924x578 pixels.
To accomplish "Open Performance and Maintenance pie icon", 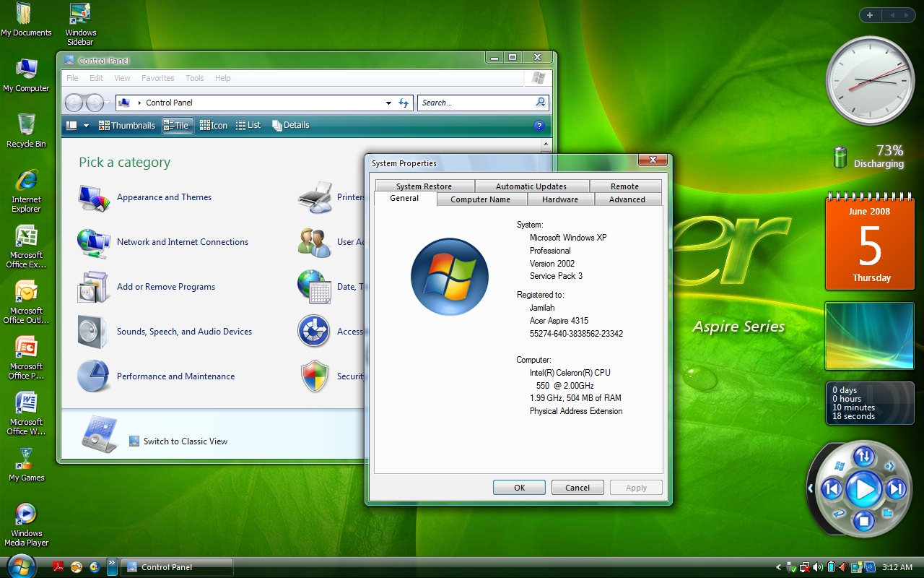I will pos(95,377).
